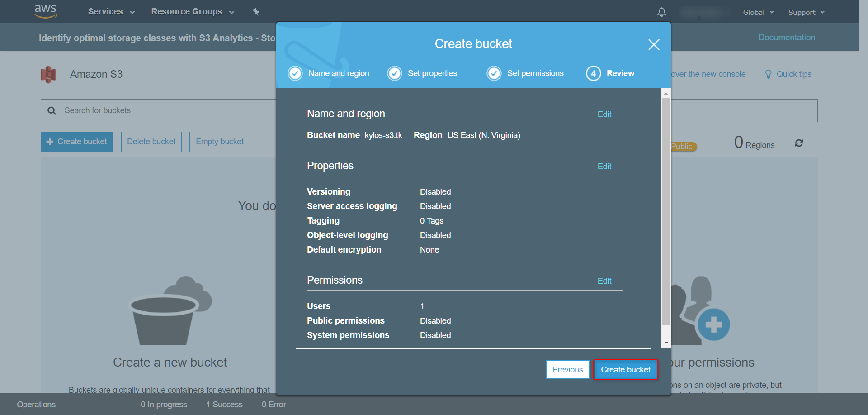Image resolution: width=868 pixels, height=415 pixels.
Task: Click the bucket name 'kylos-s3.tk'
Action: [x=383, y=135]
